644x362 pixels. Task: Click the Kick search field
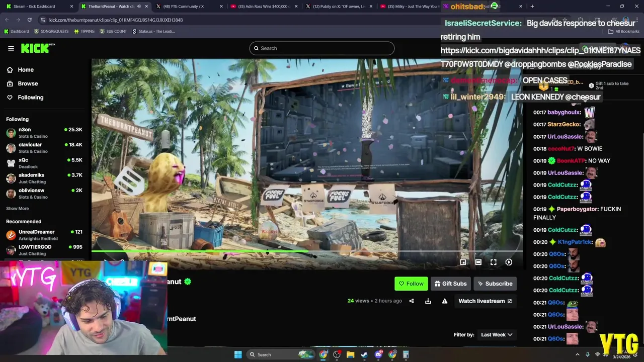point(321,48)
